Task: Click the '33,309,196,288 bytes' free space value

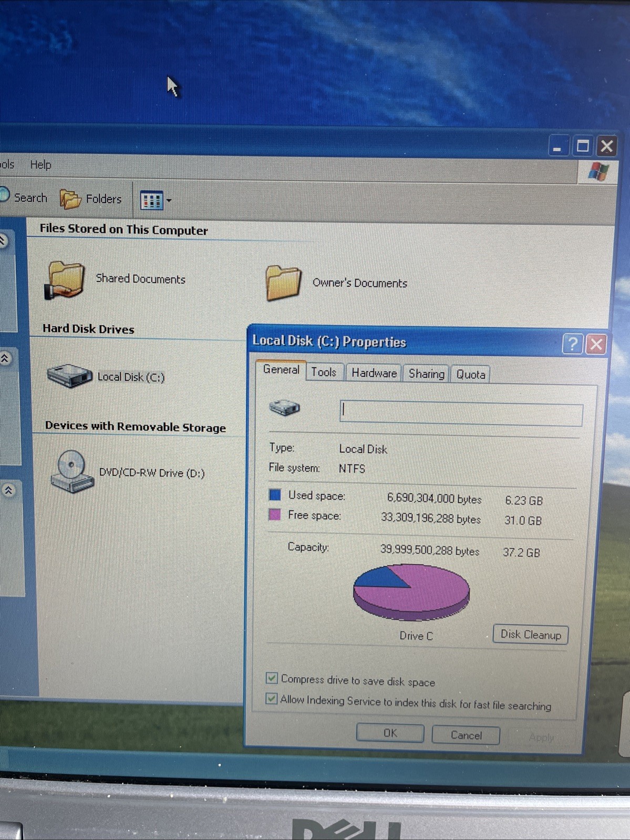Action: (431, 518)
